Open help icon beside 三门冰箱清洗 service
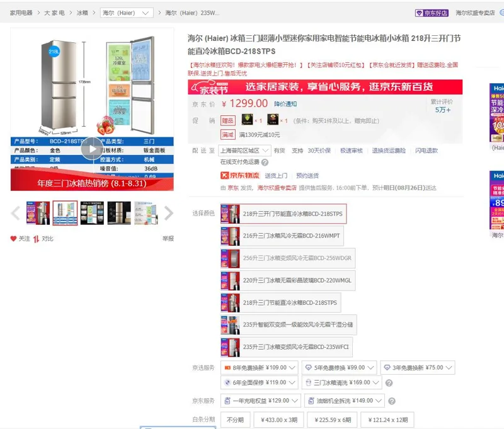The width and height of the screenshot is (504, 429). [389, 383]
